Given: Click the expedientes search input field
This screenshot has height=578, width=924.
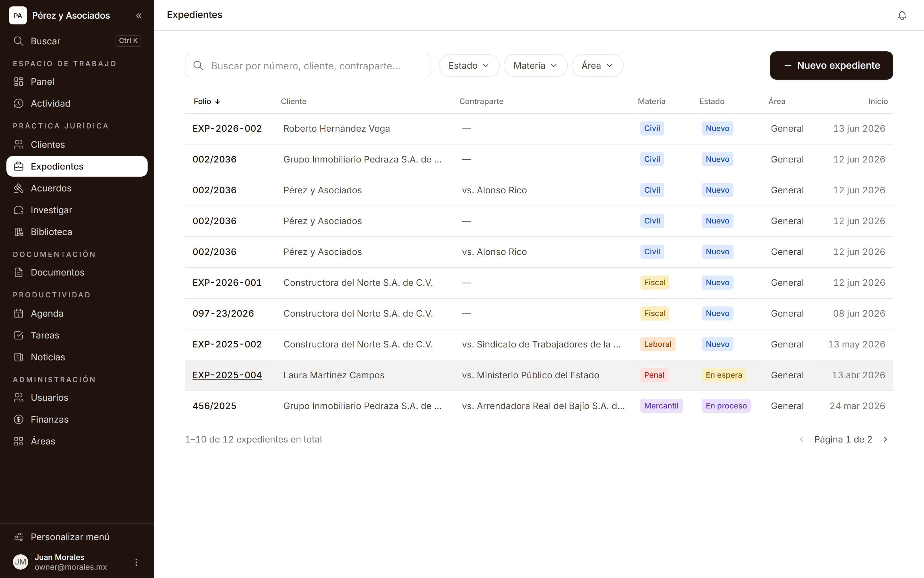Looking at the screenshot, I should tap(308, 66).
